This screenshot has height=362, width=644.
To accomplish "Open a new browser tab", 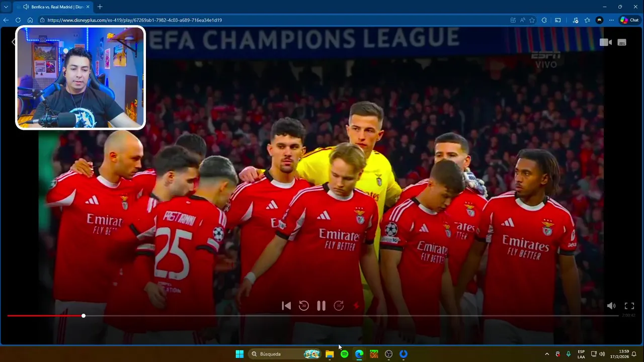I will point(100,7).
